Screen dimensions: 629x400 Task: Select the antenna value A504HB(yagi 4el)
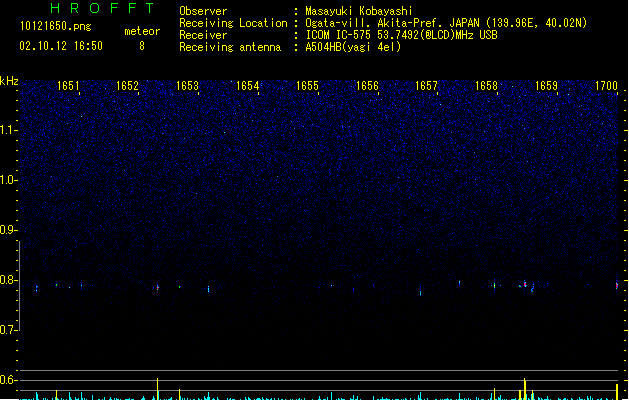click(353, 47)
